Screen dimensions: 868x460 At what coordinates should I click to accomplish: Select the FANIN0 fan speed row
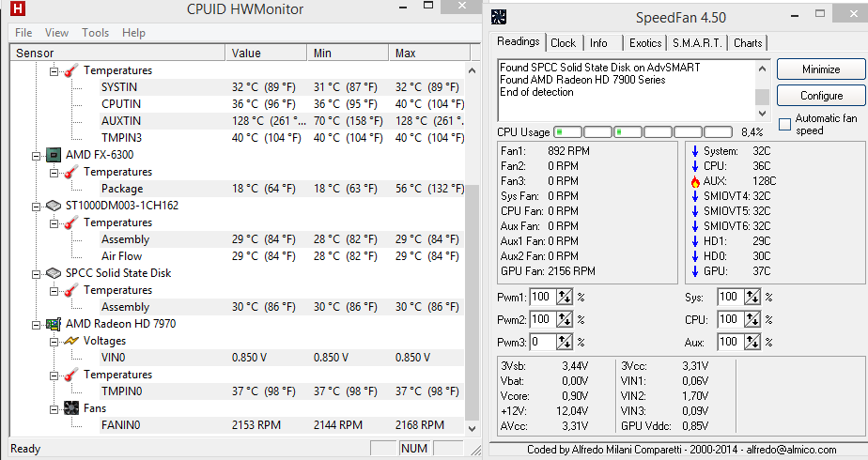coord(283,425)
